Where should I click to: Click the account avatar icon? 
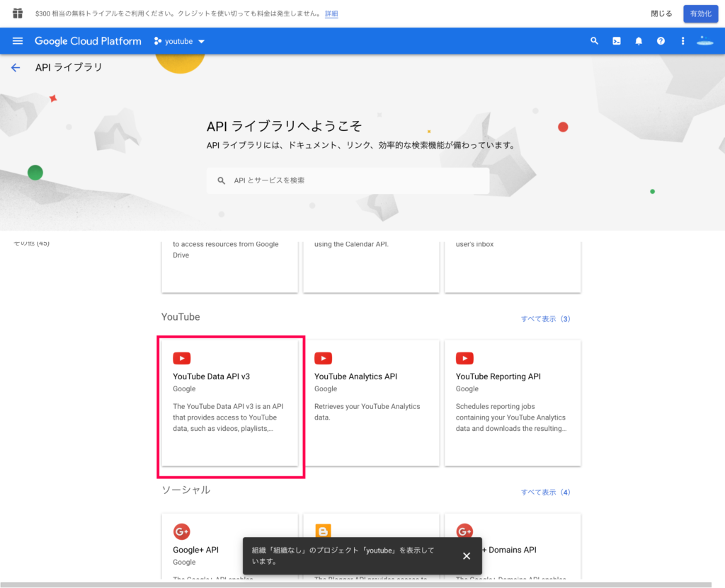(x=704, y=41)
